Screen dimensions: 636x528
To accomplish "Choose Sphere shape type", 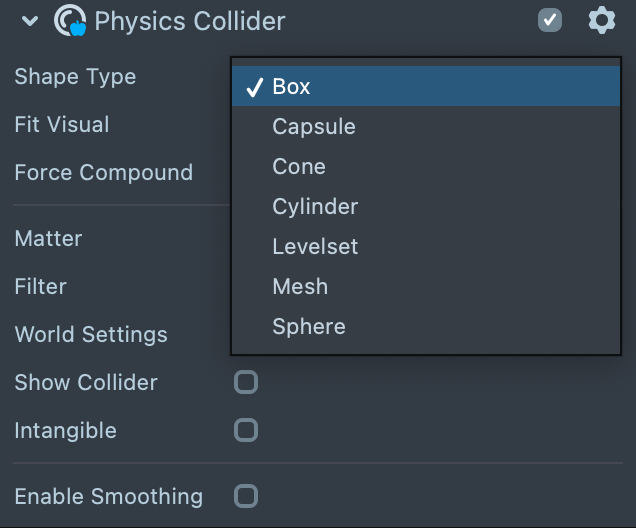I will click(x=309, y=327).
